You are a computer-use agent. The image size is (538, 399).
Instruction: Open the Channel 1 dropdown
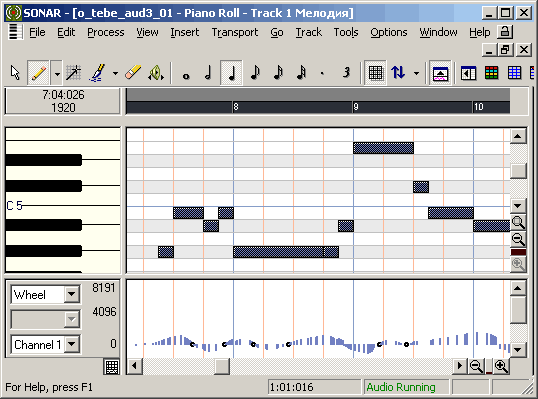click(x=72, y=343)
